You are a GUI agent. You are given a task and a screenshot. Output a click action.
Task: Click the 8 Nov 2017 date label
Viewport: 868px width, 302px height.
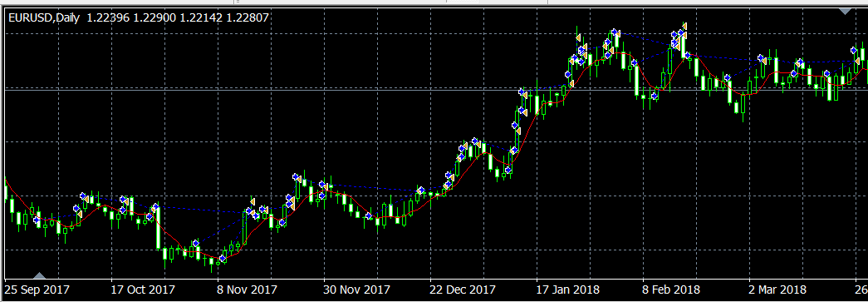point(247,290)
